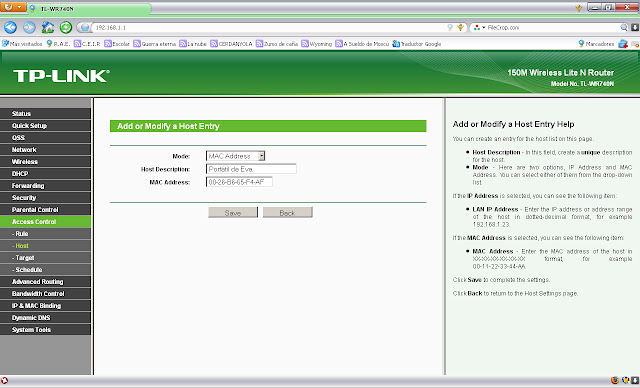
Task: Open the Host submenu item
Action: 45,246
